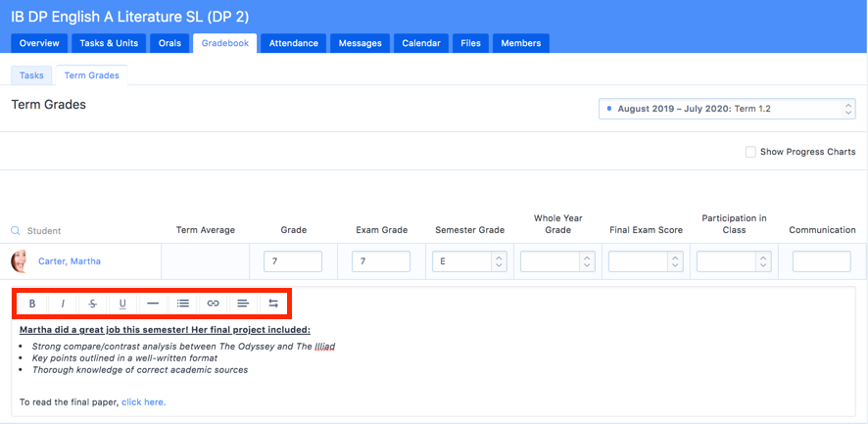Apply strikethrough to the comment text
Viewport: 868px width, 424px height.
tap(93, 304)
